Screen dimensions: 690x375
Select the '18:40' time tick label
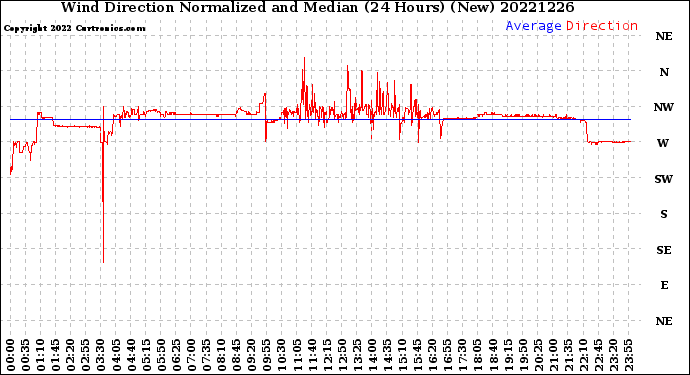tap(493, 355)
